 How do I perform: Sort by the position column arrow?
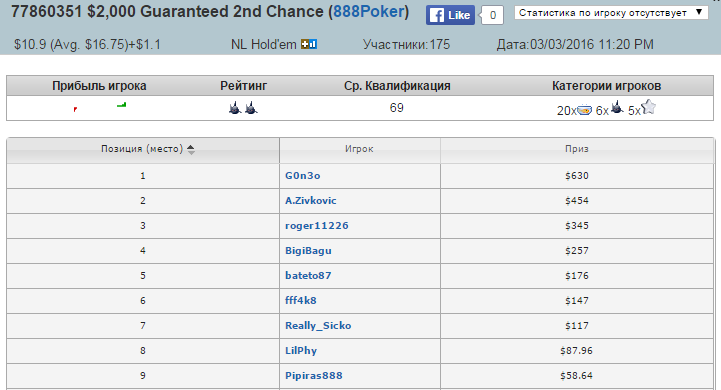(x=191, y=149)
